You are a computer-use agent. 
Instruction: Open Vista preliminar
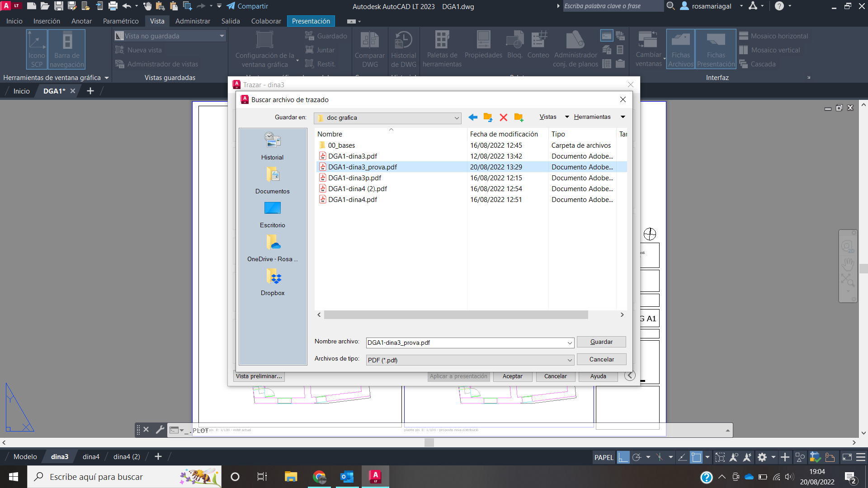click(x=259, y=376)
